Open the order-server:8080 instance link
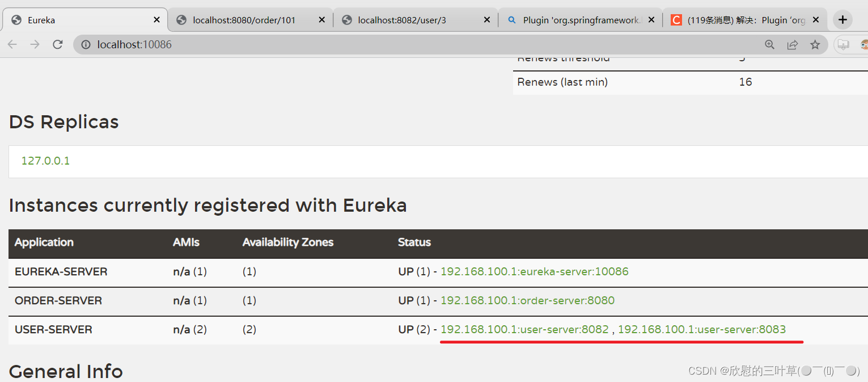The image size is (868, 382). pos(527,300)
